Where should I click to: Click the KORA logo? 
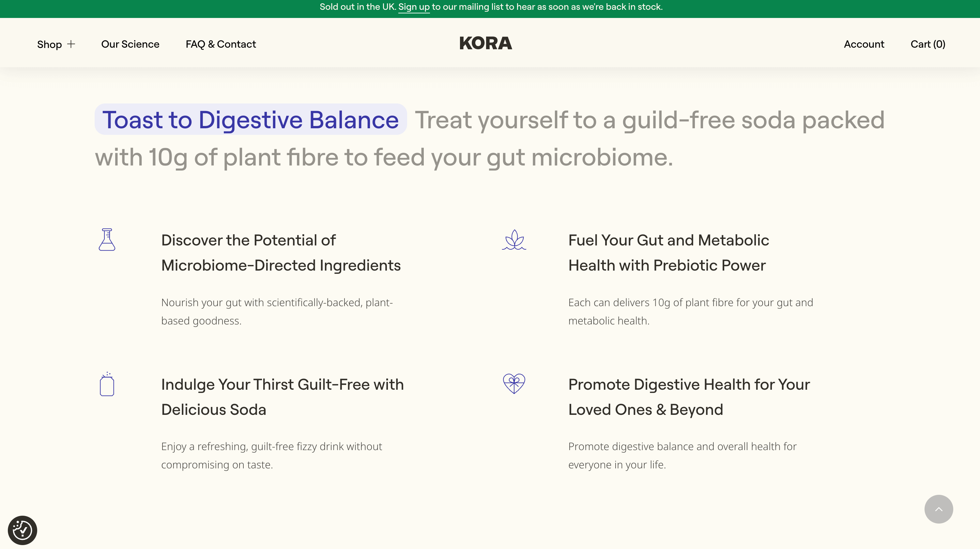click(x=486, y=43)
